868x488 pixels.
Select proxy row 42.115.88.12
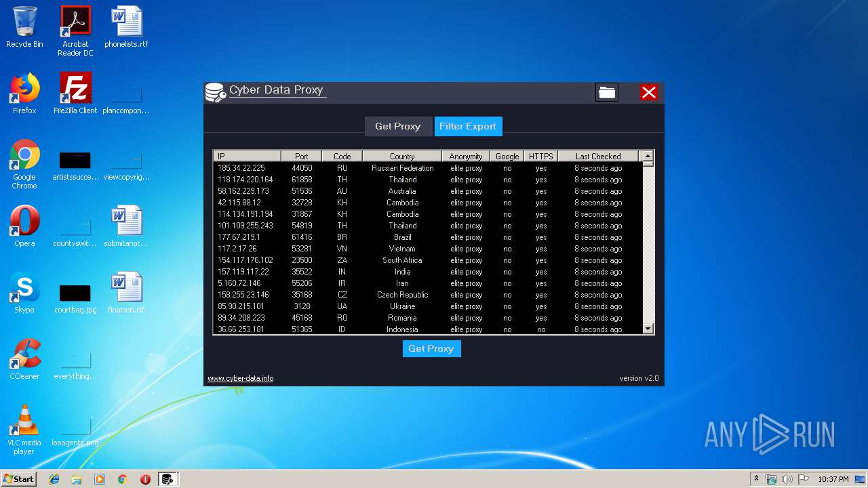coord(428,203)
